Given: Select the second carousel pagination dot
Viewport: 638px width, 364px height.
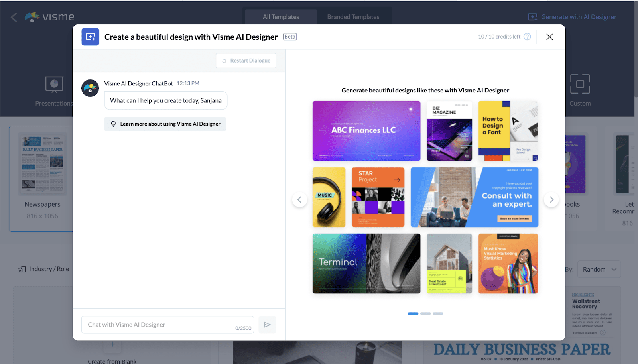Looking at the screenshot, I should click(x=426, y=313).
